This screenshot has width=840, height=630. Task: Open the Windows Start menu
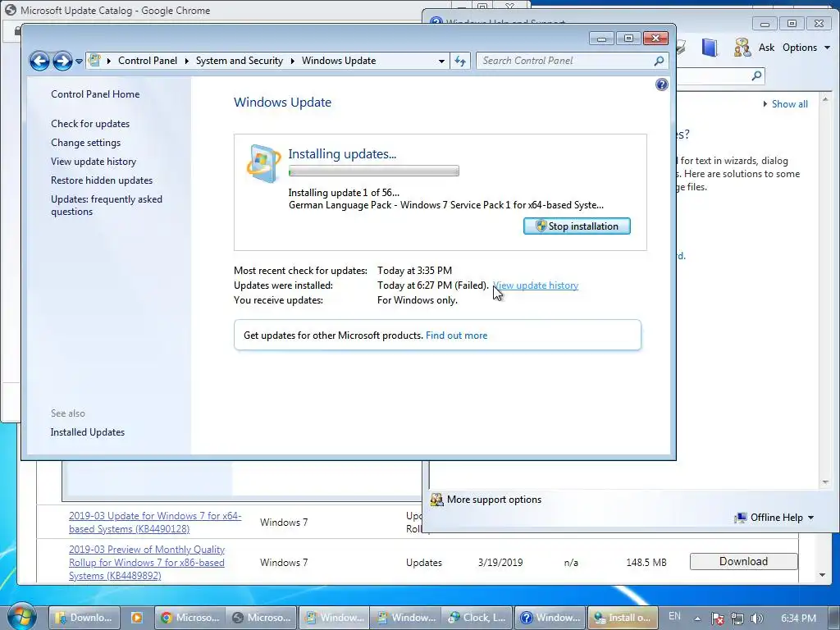click(x=22, y=617)
